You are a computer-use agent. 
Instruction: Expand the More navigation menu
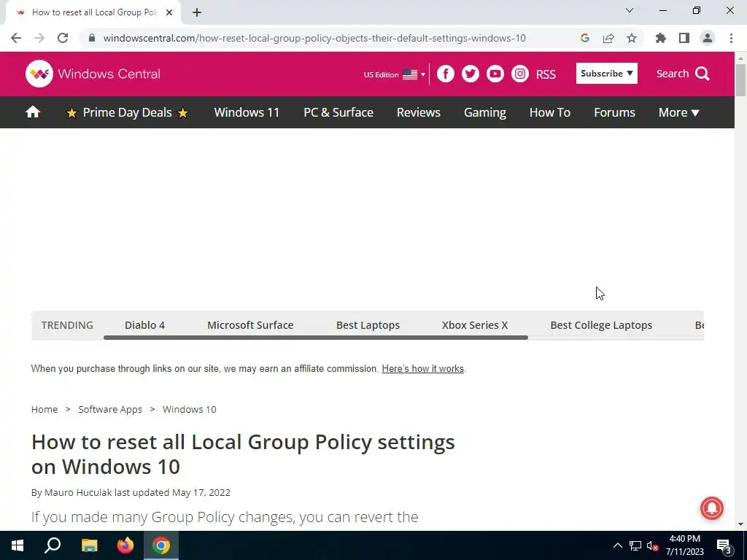tap(678, 112)
